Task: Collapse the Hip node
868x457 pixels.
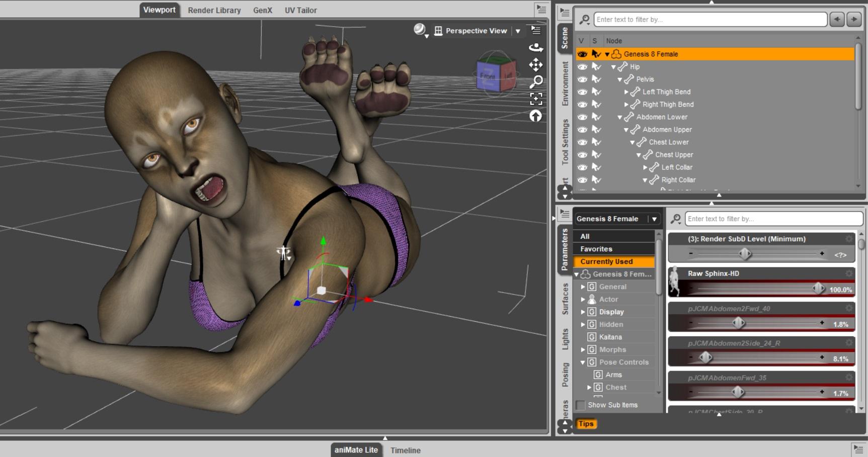Action: [x=614, y=67]
